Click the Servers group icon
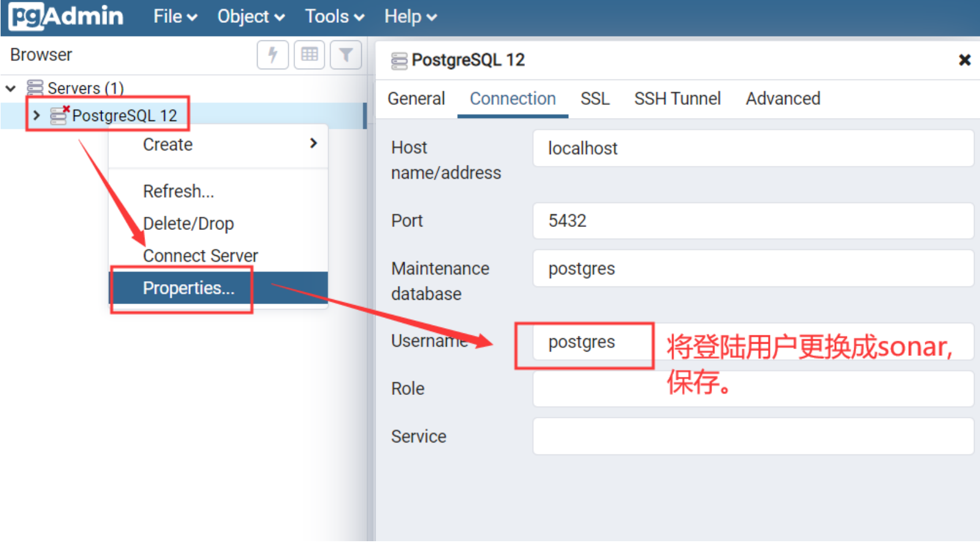This screenshot has width=980, height=543. 35,88
